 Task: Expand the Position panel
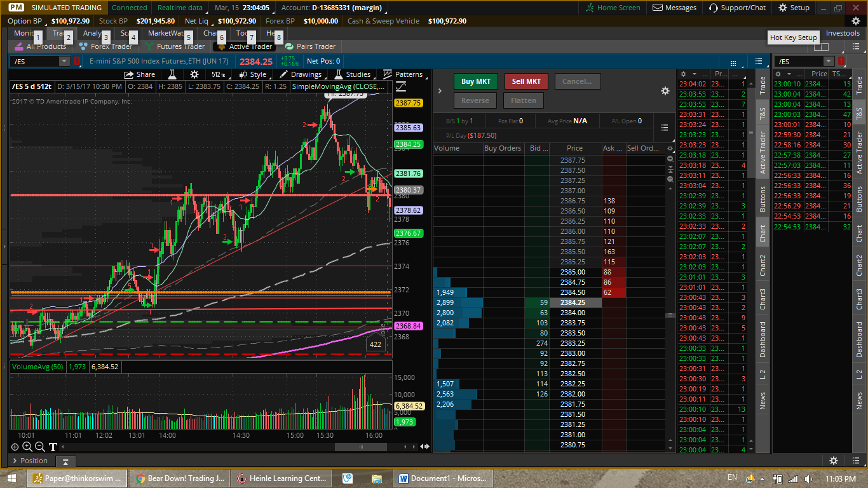[29, 461]
